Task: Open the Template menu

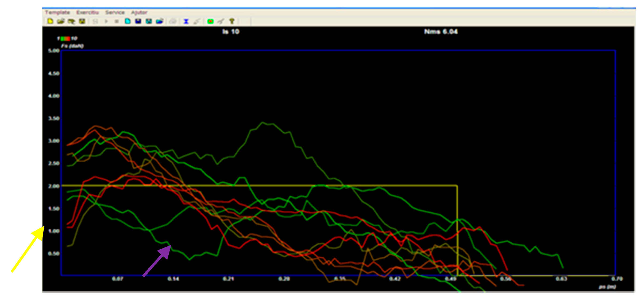Action: [57, 12]
